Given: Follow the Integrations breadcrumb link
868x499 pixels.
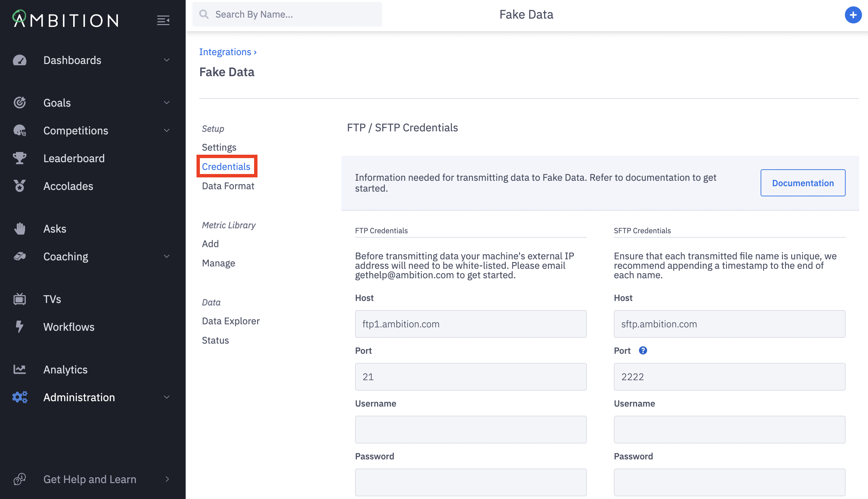Looking at the screenshot, I should [x=225, y=52].
